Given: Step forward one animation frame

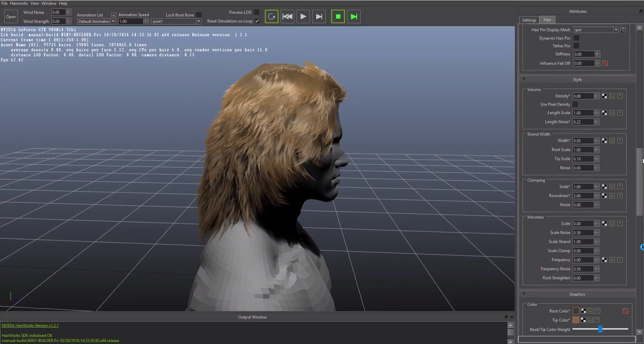Looking at the screenshot, I should (319, 16).
